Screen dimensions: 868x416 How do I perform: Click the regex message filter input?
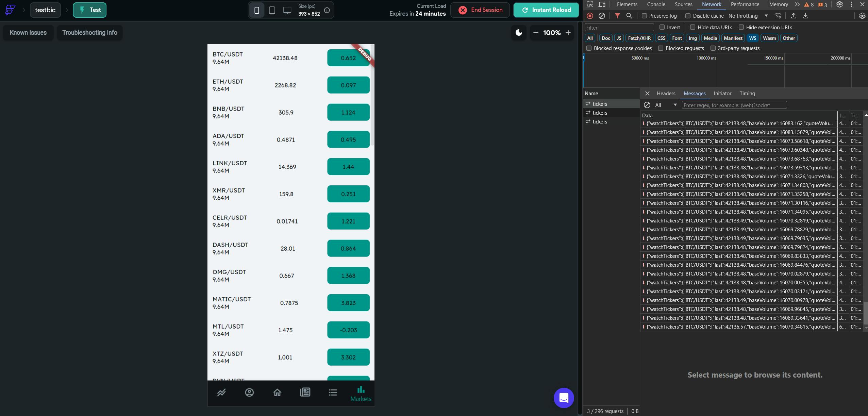point(734,105)
